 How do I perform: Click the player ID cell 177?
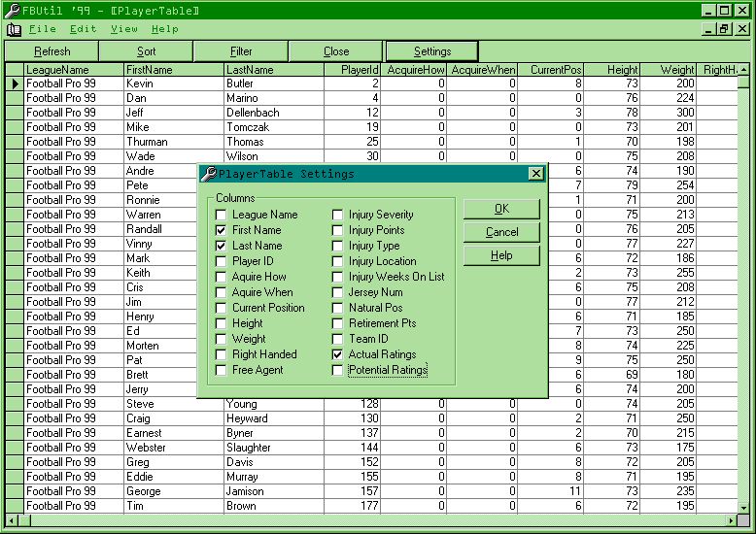(x=353, y=506)
